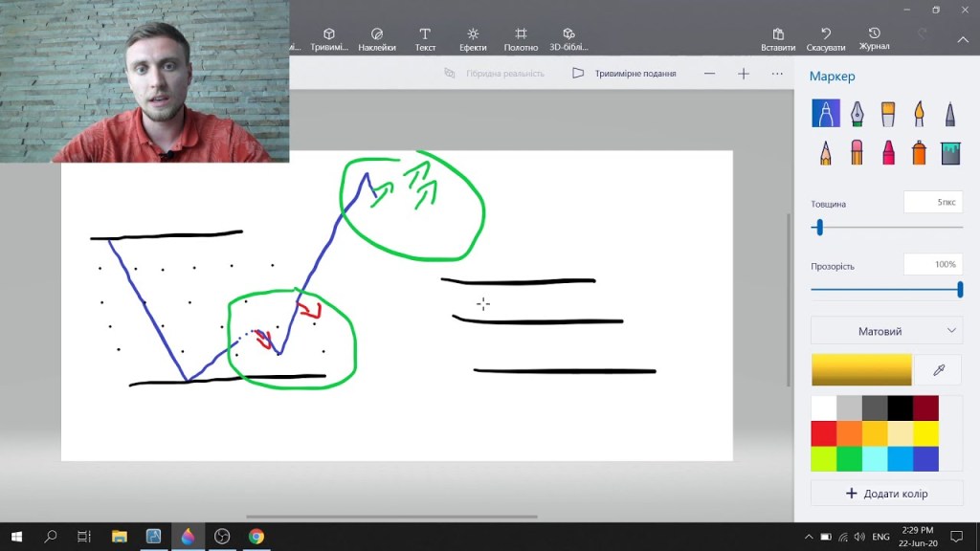The width and height of the screenshot is (980, 551).
Task: Click Додати колір button
Action: click(886, 494)
